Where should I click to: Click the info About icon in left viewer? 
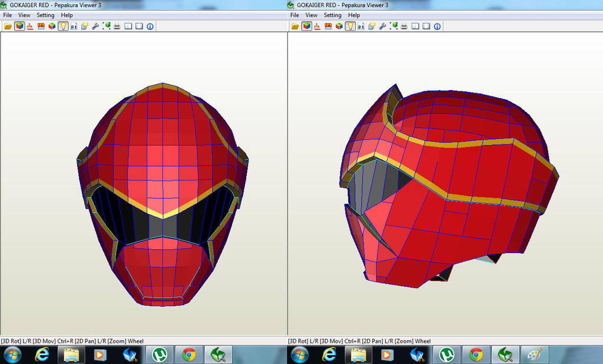(150, 26)
